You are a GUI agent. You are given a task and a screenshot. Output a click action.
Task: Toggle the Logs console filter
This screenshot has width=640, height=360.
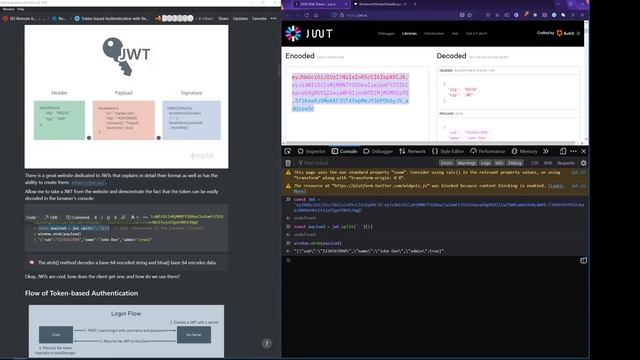pyautogui.click(x=485, y=163)
